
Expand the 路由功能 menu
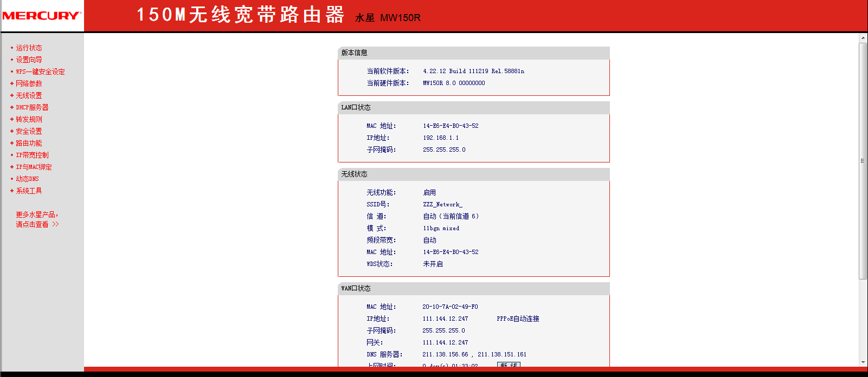tap(29, 143)
